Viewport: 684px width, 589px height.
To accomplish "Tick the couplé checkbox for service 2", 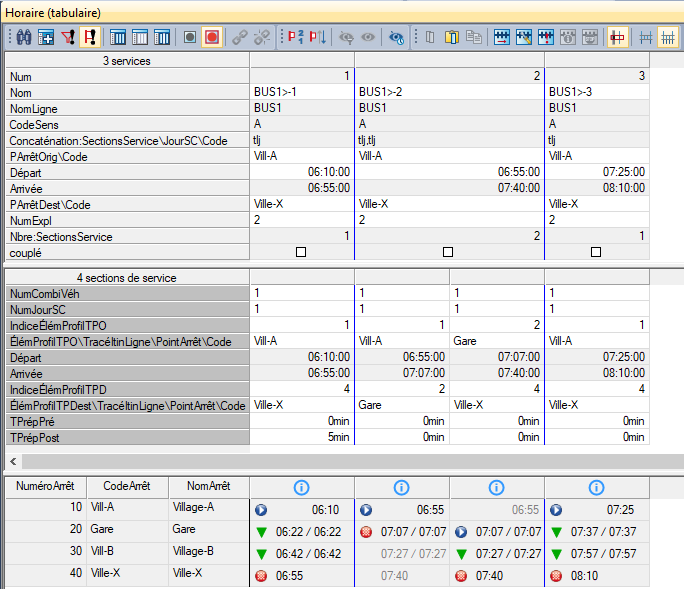I will point(448,253).
